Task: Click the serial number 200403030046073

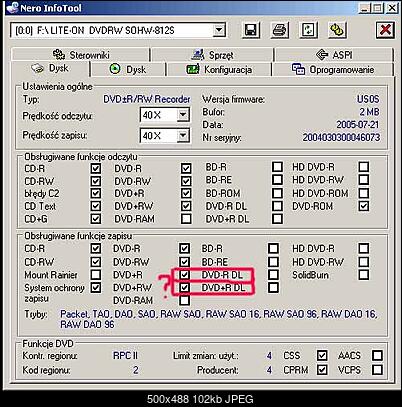Action: tap(341, 137)
